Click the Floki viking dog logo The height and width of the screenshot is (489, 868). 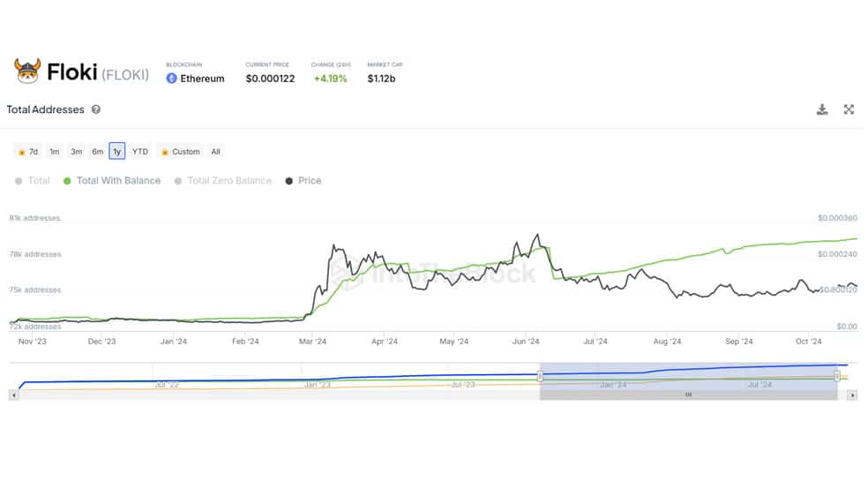click(27, 71)
